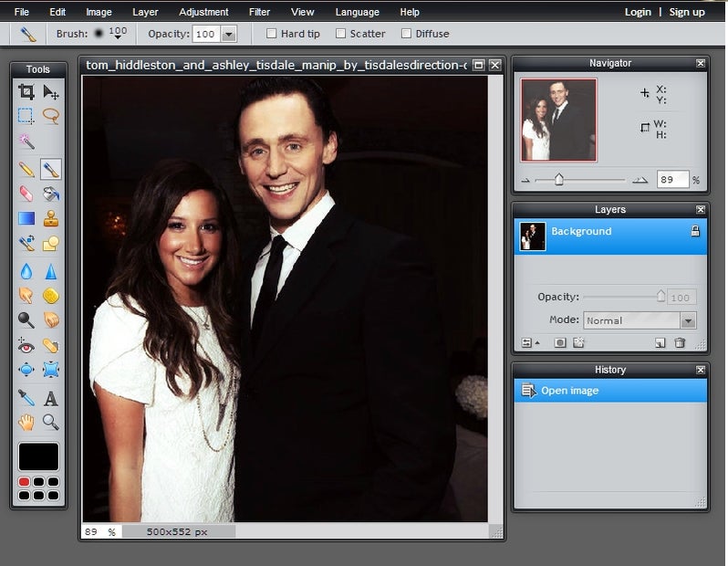Viewport: 728px width, 566px height.
Task: Open the Adjustment menu
Action: pos(203,12)
